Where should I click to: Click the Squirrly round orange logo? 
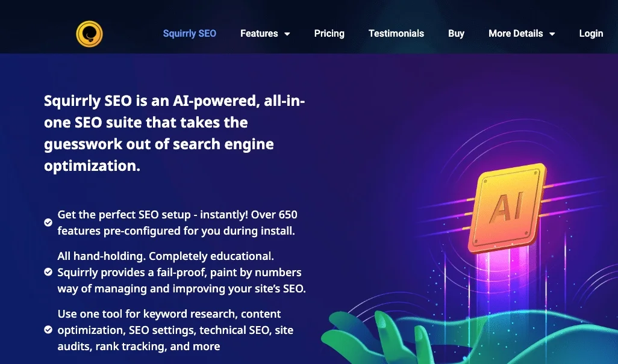[89, 34]
